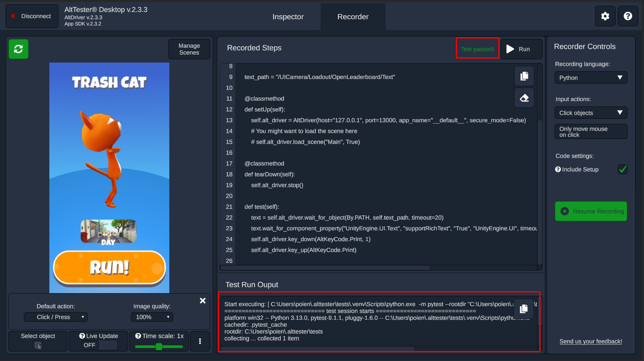The height and width of the screenshot is (361, 644).
Task: Click the DAY theme thumbnail in game
Action: (108, 232)
